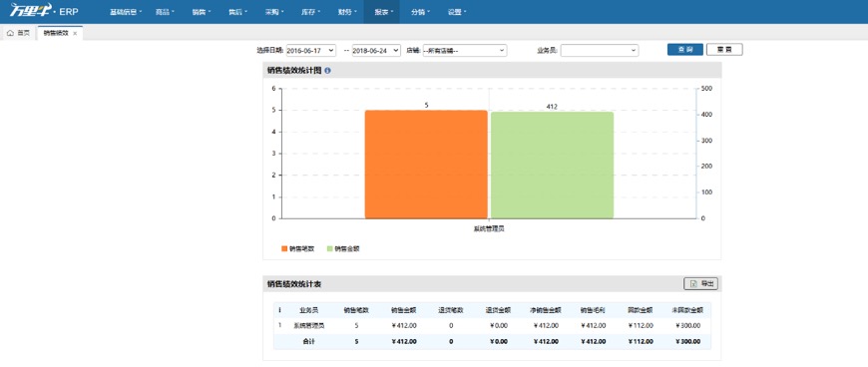Screen dimensions: 868x367
Task: Click the 业务员 column header
Action: (309, 310)
